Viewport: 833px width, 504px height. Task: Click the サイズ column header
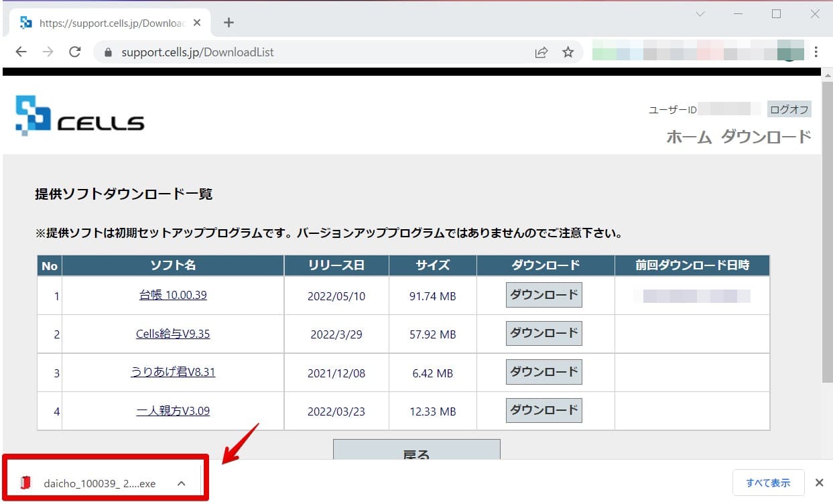coord(433,265)
